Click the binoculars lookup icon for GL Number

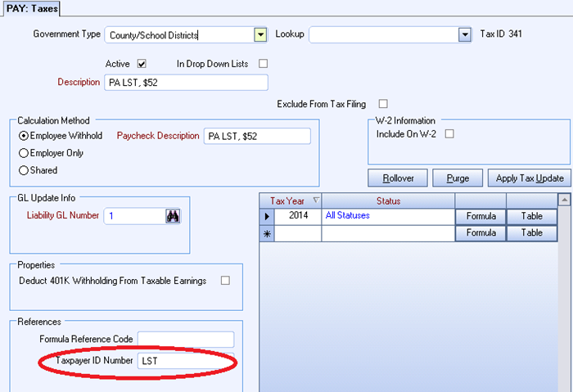point(173,216)
